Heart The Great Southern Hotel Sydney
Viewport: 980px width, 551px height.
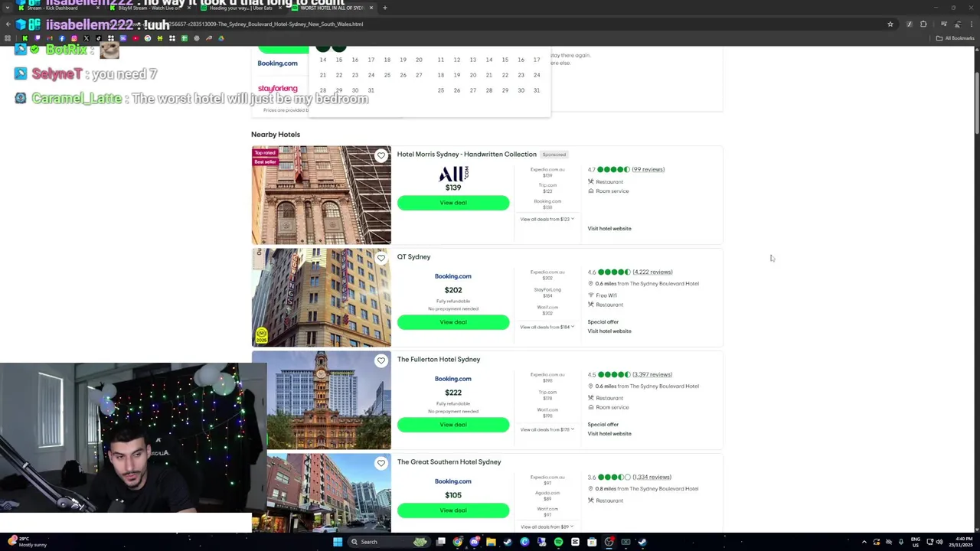[x=381, y=463]
